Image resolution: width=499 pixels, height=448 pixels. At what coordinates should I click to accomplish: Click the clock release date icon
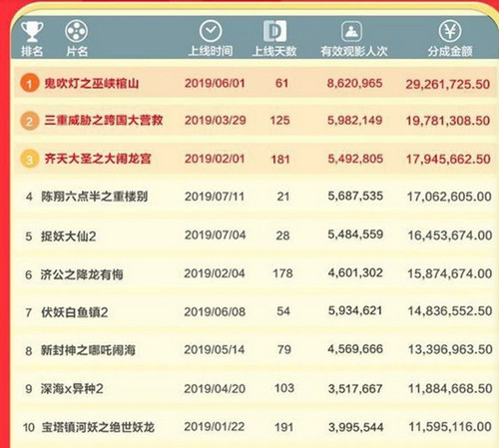click(x=211, y=31)
